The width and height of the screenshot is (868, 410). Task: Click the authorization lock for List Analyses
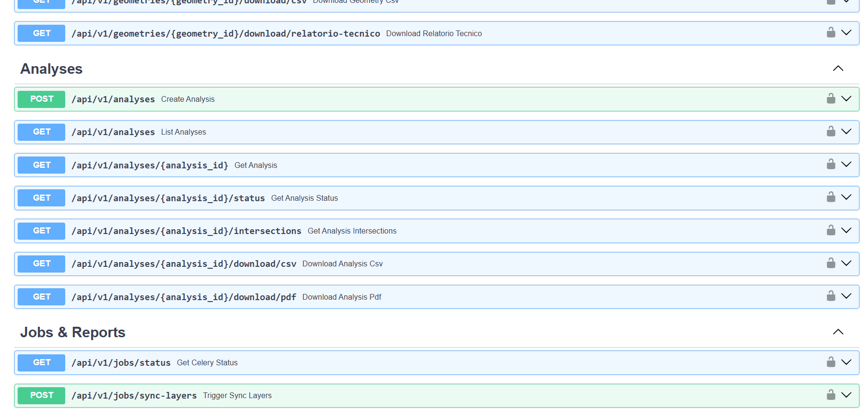(x=831, y=131)
